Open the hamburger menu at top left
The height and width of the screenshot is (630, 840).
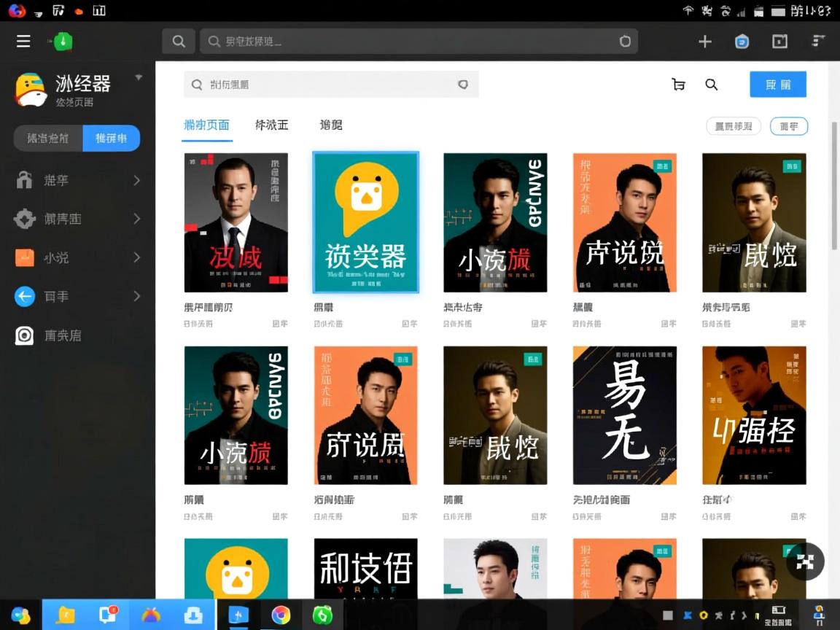[23, 41]
